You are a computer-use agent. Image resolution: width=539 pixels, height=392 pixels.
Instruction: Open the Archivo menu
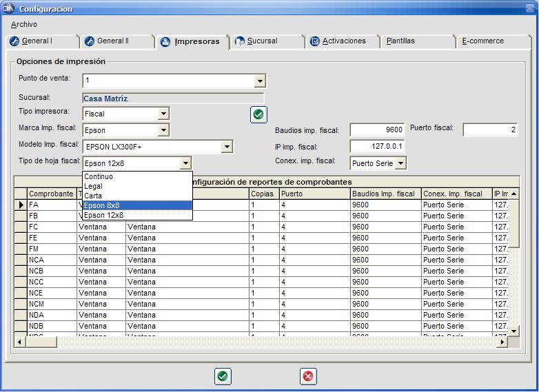[23, 24]
